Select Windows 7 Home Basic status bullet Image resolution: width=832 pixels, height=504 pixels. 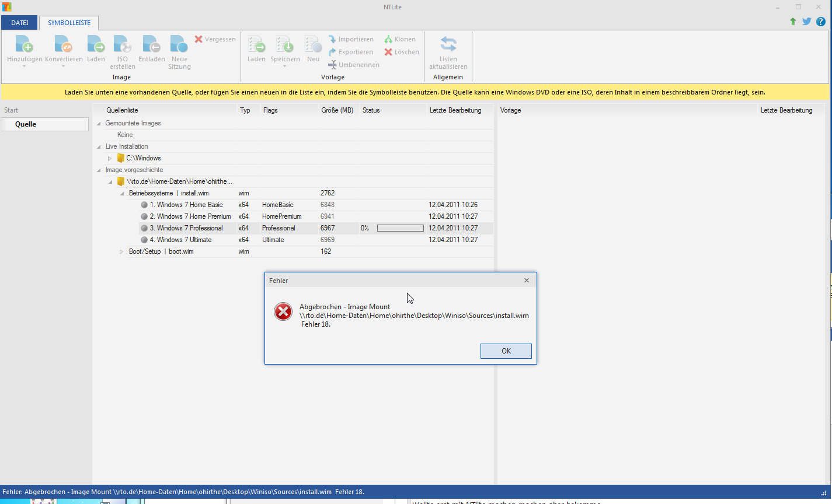[x=144, y=205]
